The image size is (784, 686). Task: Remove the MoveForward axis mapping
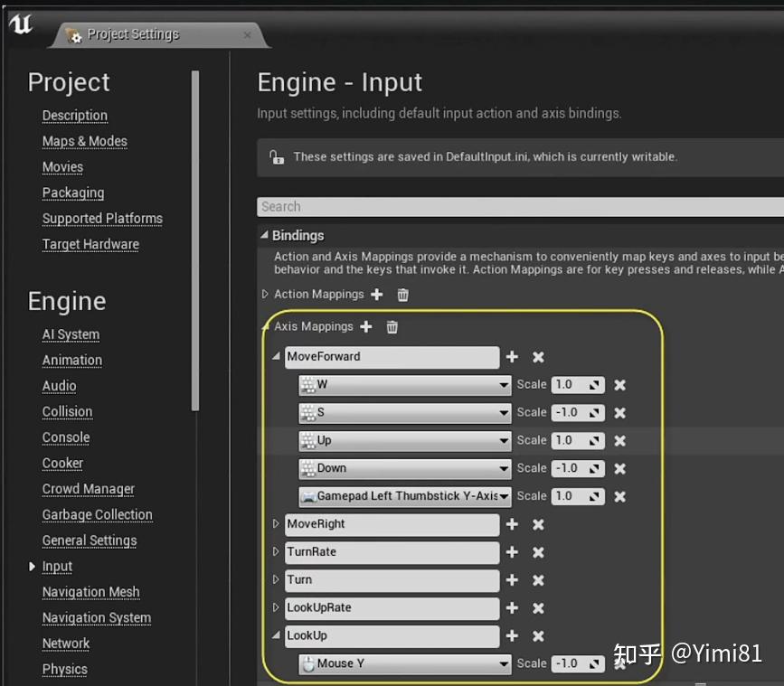coord(538,357)
